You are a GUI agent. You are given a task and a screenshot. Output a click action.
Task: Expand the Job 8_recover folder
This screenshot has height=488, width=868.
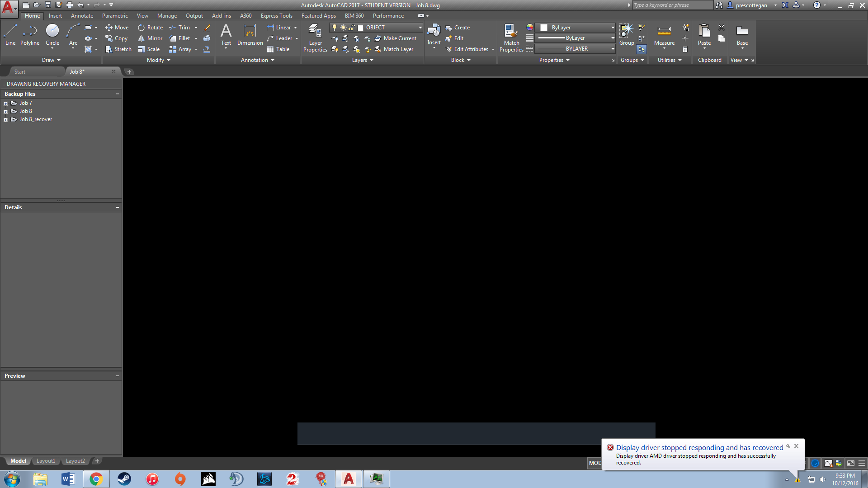point(5,120)
